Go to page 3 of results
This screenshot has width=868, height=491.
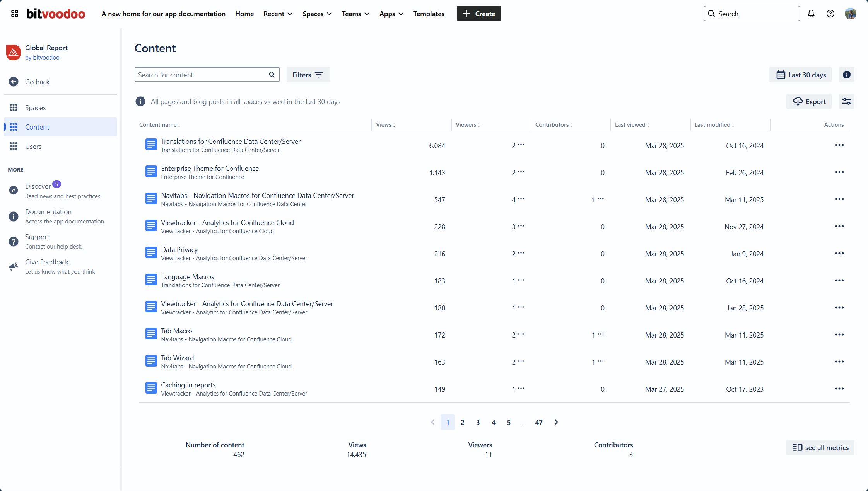click(478, 422)
